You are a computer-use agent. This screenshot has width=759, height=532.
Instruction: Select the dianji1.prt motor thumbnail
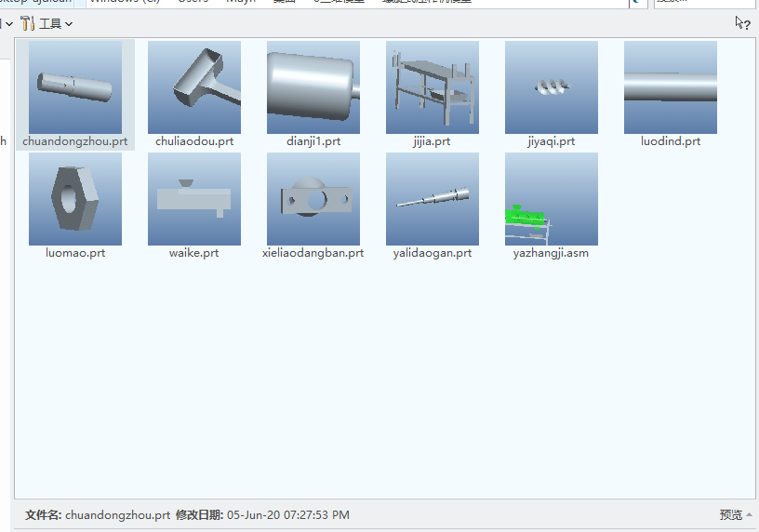313,87
